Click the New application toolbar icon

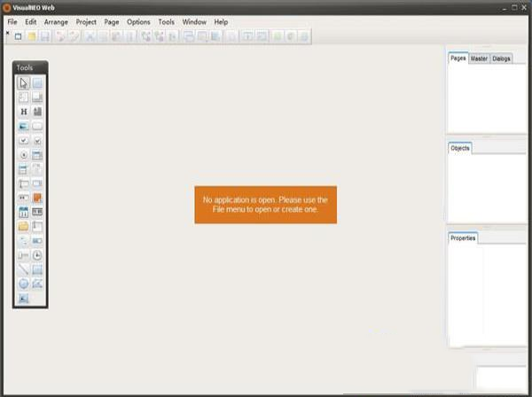coord(18,36)
